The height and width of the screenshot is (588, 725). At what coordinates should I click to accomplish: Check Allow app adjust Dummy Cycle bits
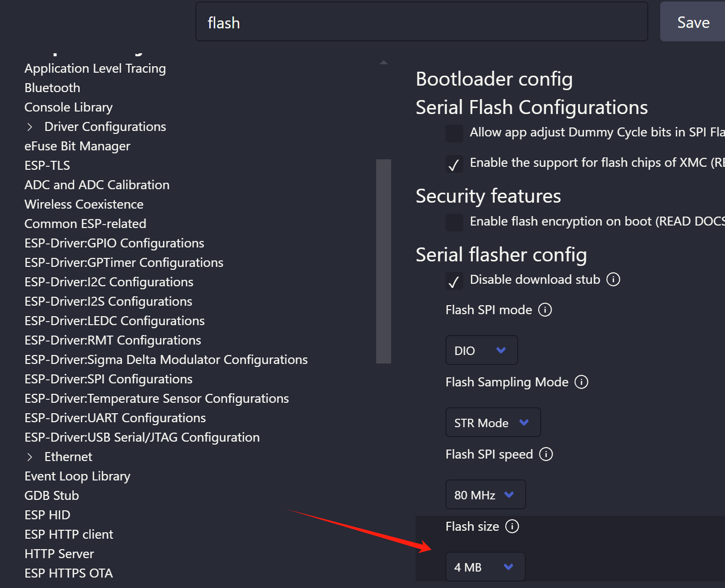454,133
